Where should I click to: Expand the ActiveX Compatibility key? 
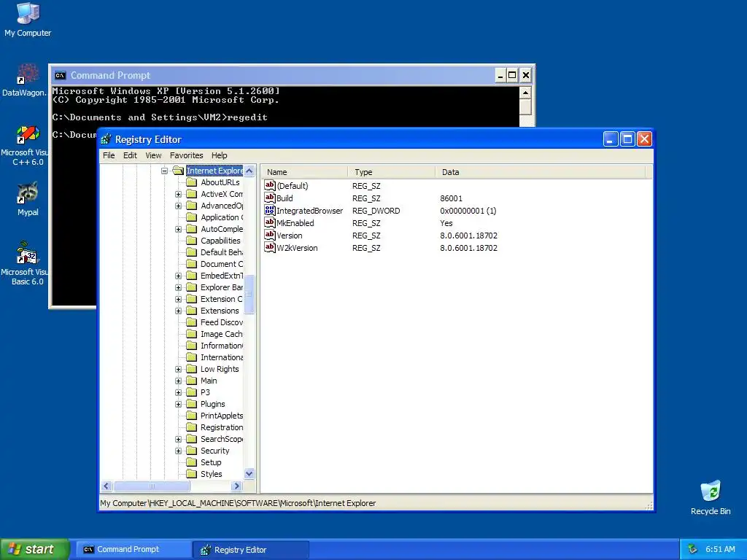tap(178, 194)
